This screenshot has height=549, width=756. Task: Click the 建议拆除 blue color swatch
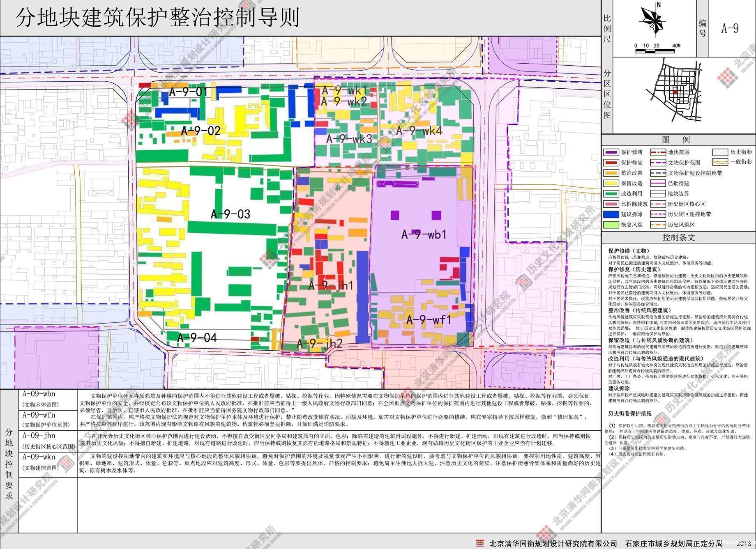pyautogui.click(x=611, y=214)
